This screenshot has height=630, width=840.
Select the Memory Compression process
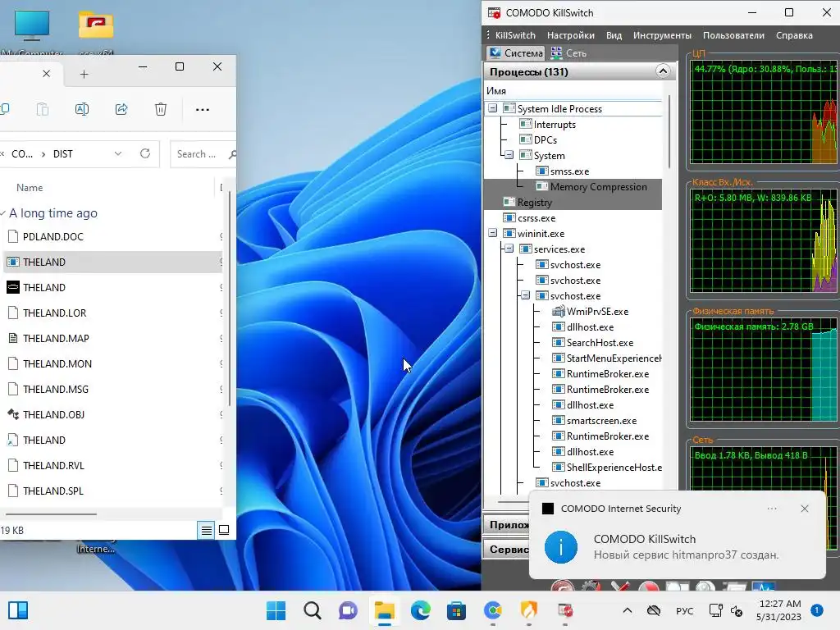[591, 187]
